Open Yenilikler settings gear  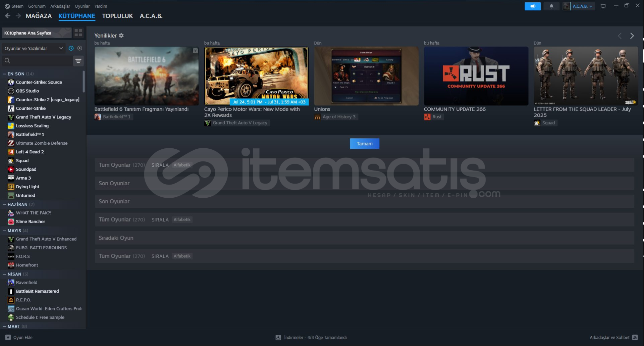121,36
